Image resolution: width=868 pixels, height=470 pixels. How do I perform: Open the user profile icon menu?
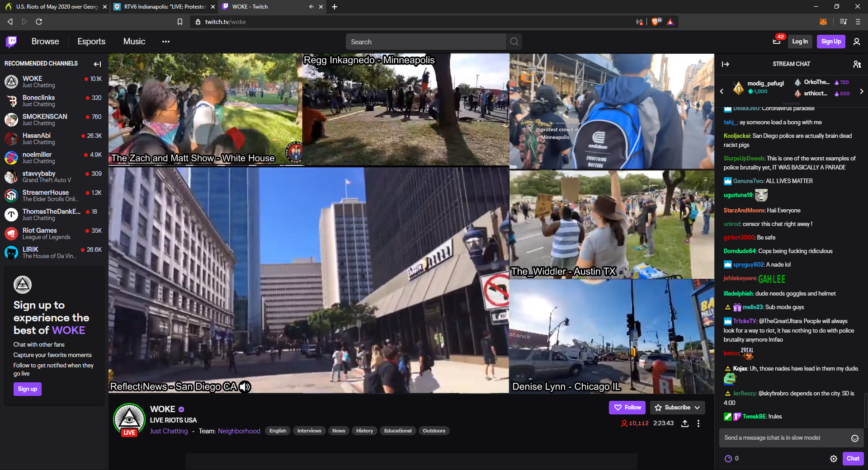(x=856, y=42)
